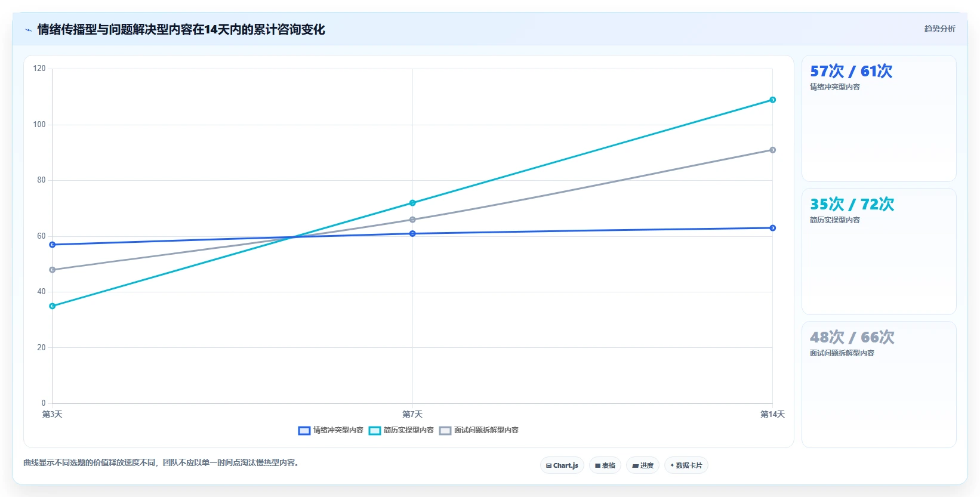Select the 表格 tag button
The width and height of the screenshot is (980, 497).
click(x=605, y=465)
